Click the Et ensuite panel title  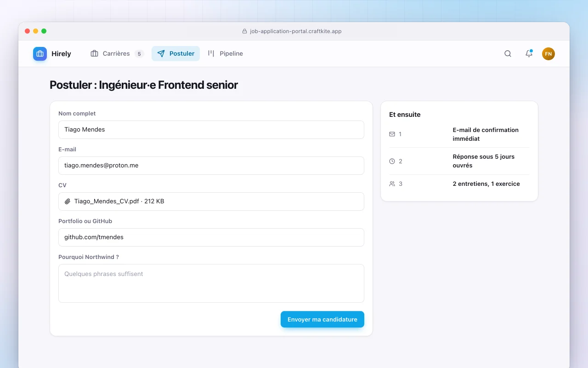point(405,115)
